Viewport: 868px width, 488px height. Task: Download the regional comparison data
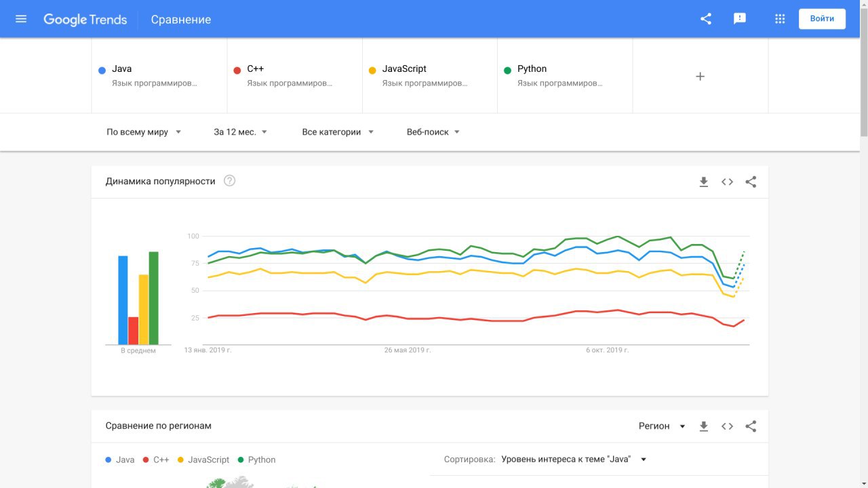(704, 426)
